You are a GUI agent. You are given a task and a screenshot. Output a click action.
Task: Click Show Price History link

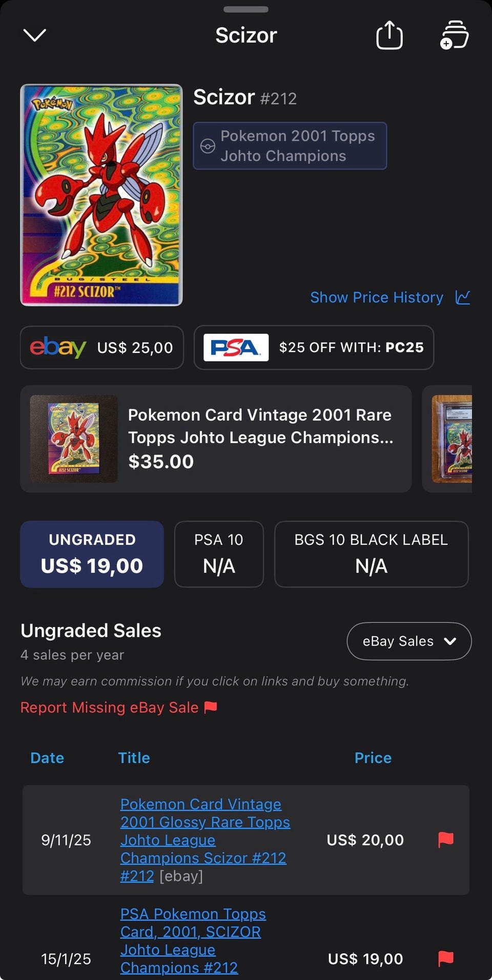[377, 297]
